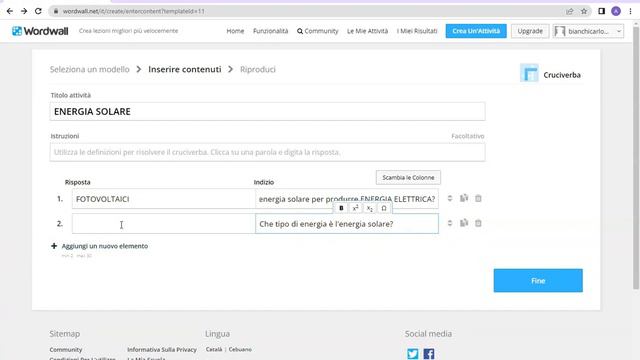
Task: Open Le Mie Attività page
Action: click(367, 31)
